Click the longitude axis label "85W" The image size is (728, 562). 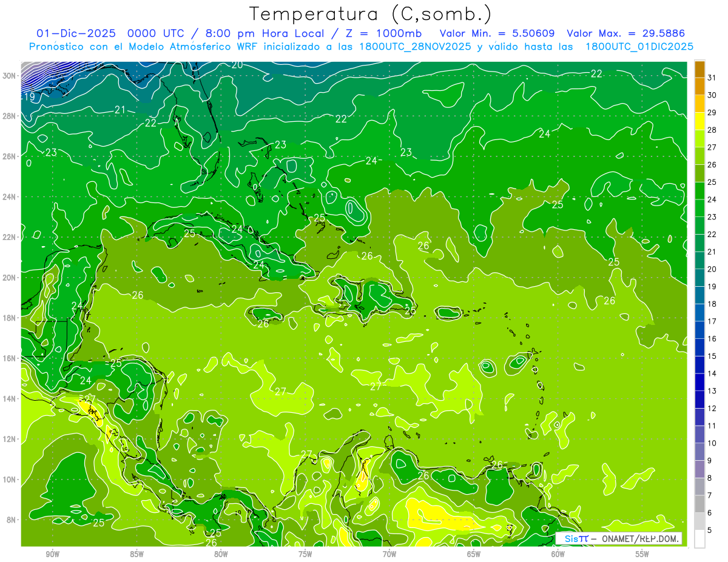pos(136,554)
